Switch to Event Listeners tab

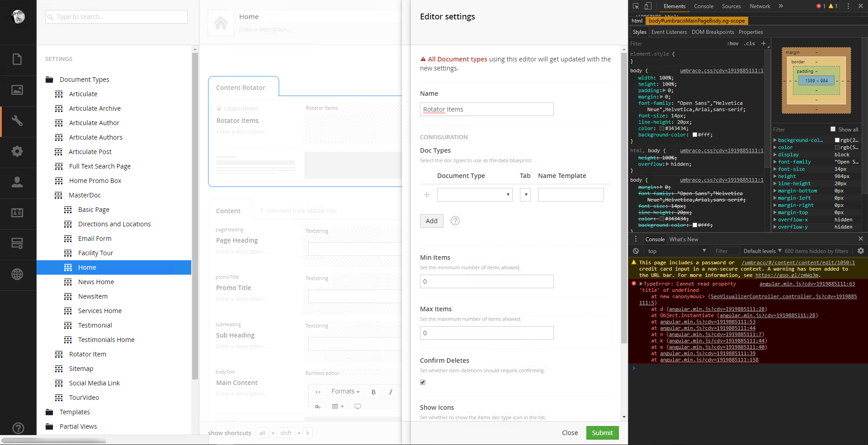click(x=669, y=32)
